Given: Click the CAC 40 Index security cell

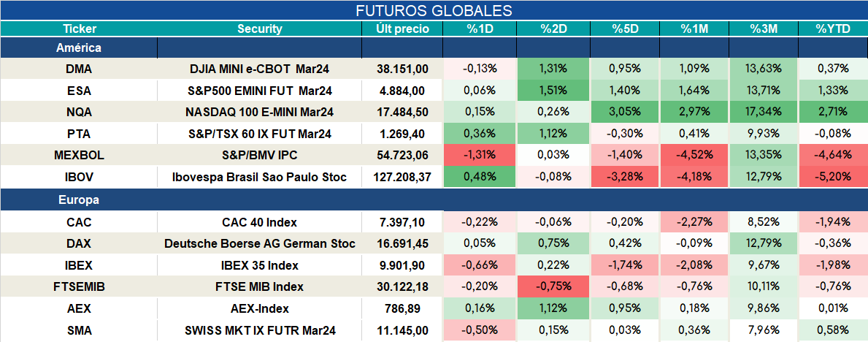Looking at the screenshot, I should (260, 222).
